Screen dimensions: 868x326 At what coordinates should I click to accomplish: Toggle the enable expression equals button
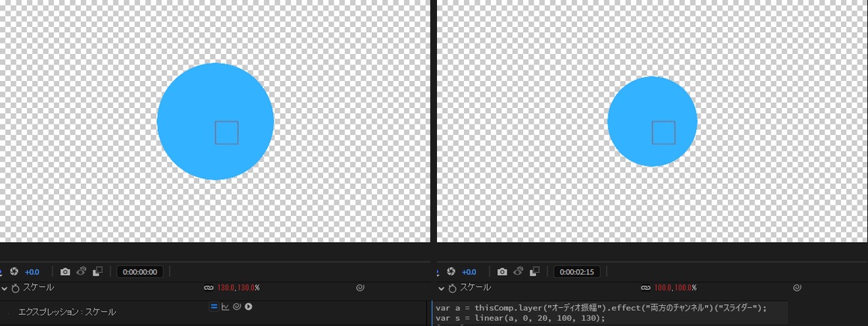coord(214,307)
